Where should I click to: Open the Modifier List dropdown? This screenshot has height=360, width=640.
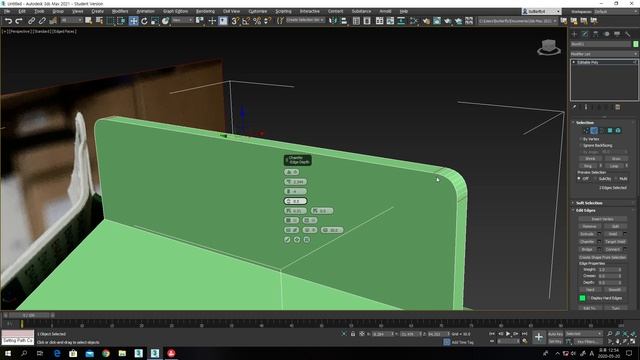coord(604,54)
